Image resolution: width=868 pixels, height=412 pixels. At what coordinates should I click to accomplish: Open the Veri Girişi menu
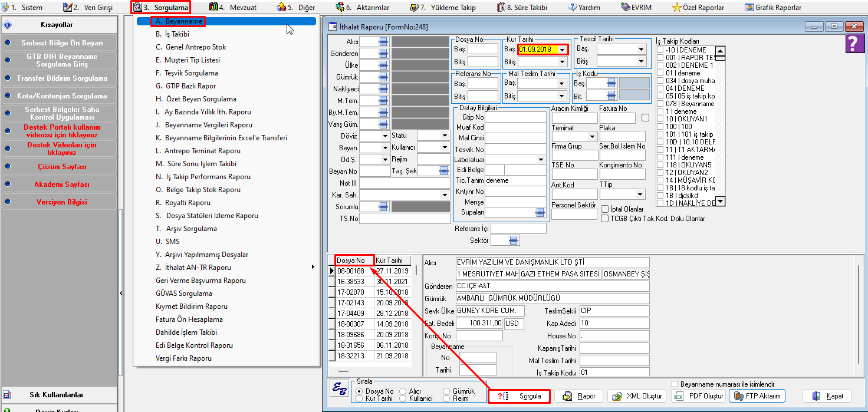pyautogui.click(x=88, y=8)
